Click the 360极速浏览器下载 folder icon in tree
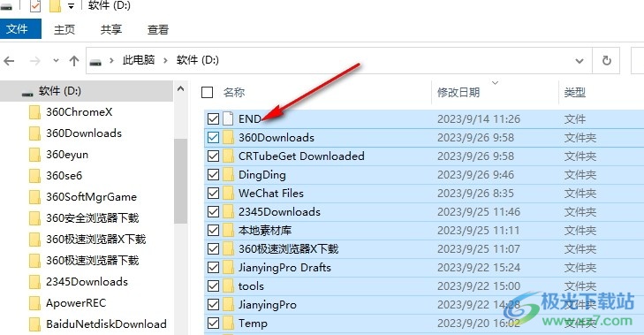Viewport: 644px width, 335px height. coord(35,260)
